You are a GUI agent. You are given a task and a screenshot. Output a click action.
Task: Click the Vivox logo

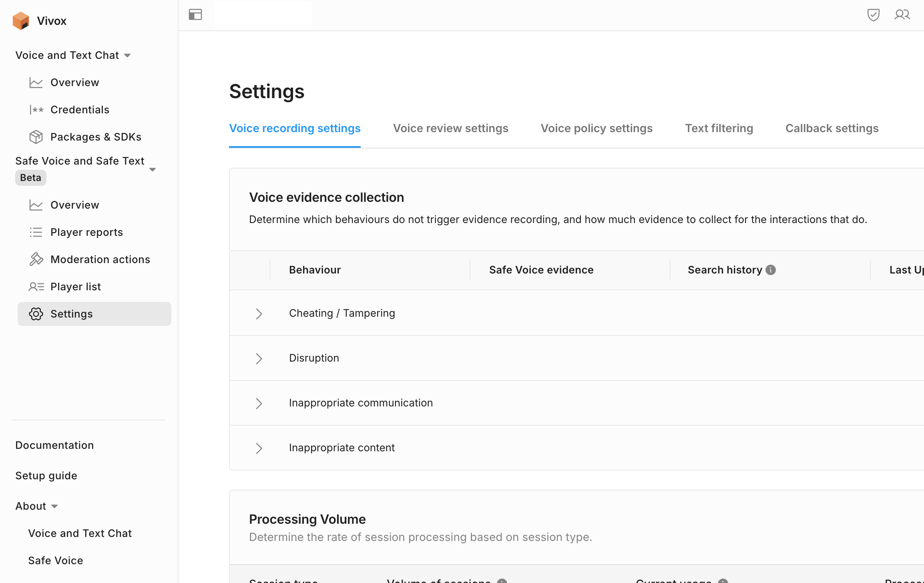tap(21, 20)
